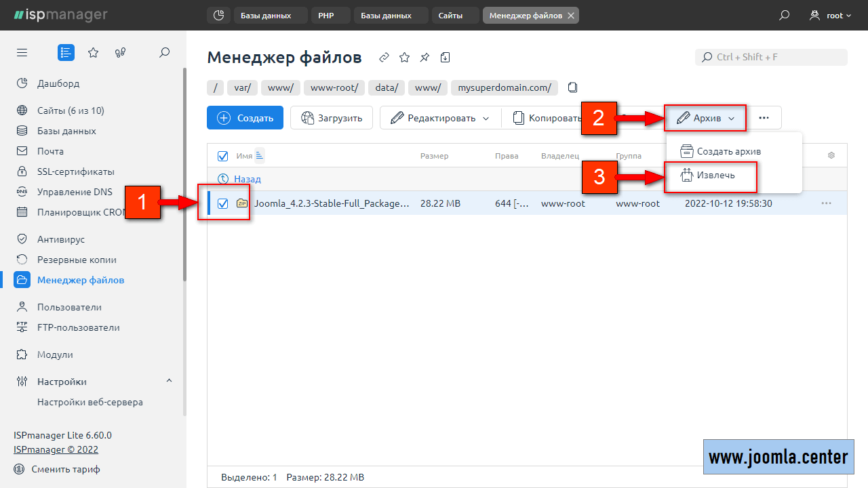Uncheck the Joomla zip file checkbox
868x488 pixels.
[x=222, y=203]
